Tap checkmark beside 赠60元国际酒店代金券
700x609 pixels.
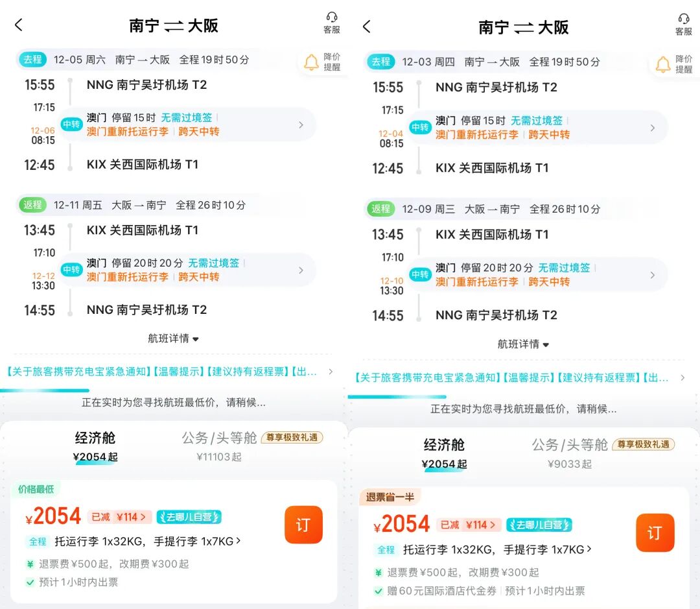(378, 591)
